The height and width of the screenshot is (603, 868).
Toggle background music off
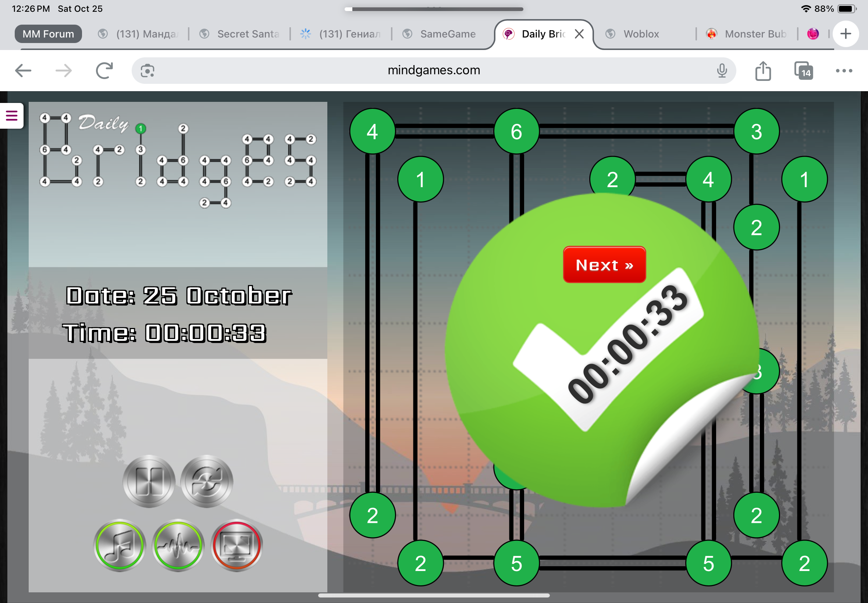(120, 545)
